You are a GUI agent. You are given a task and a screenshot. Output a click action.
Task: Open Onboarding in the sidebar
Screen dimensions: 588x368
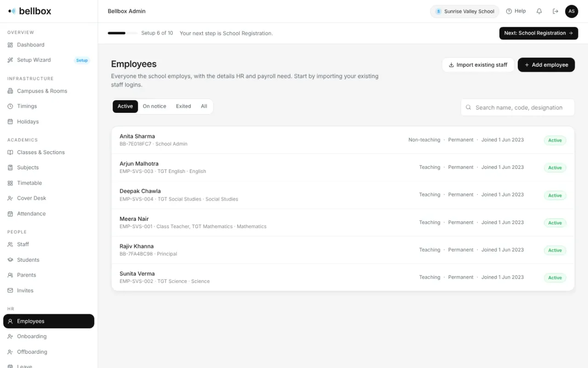click(x=49, y=336)
